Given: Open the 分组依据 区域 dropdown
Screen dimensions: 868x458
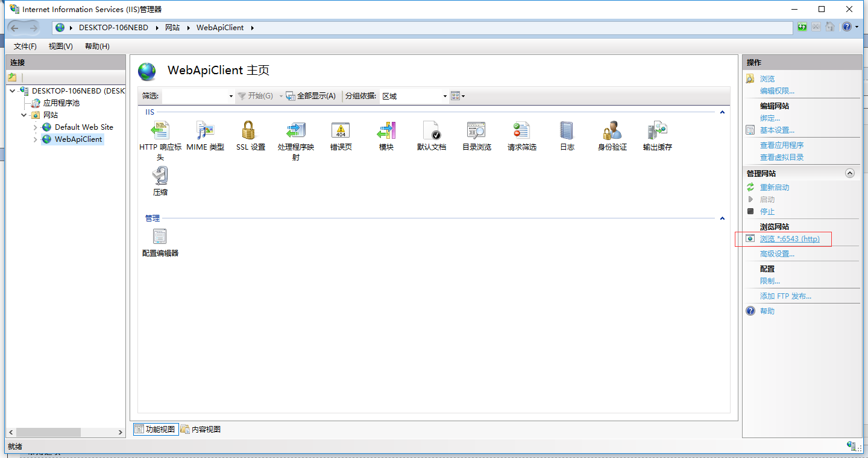Looking at the screenshot, I should point(414,96).
